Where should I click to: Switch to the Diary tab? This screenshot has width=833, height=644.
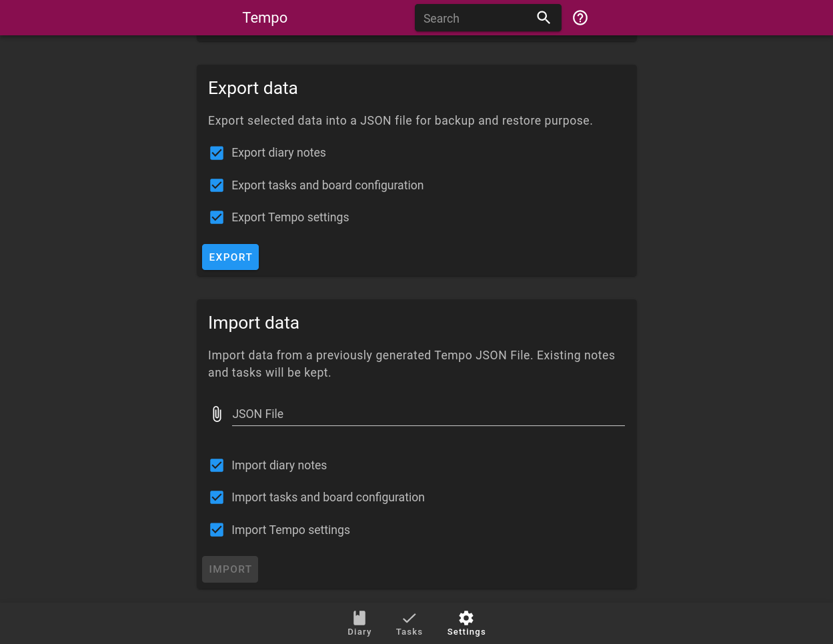(359, 623)
